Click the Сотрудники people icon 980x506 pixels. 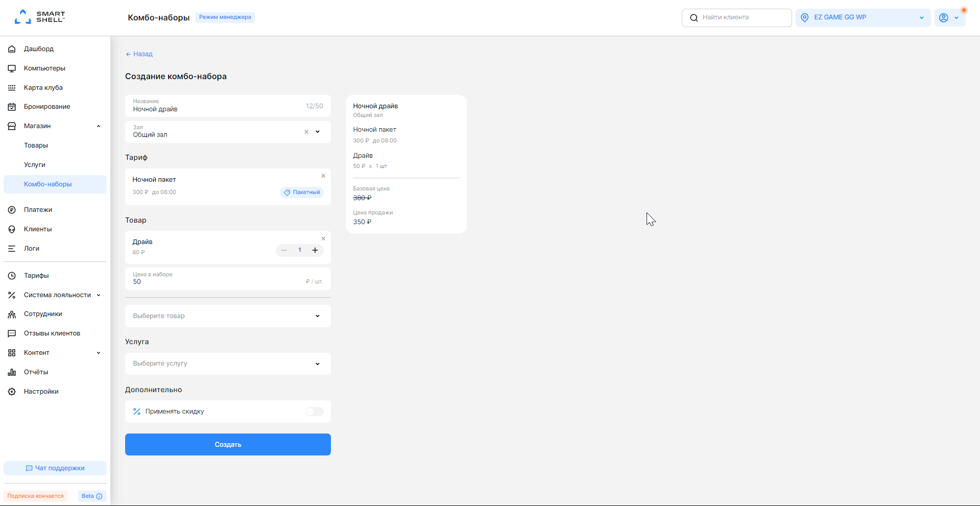pos(12,315)
